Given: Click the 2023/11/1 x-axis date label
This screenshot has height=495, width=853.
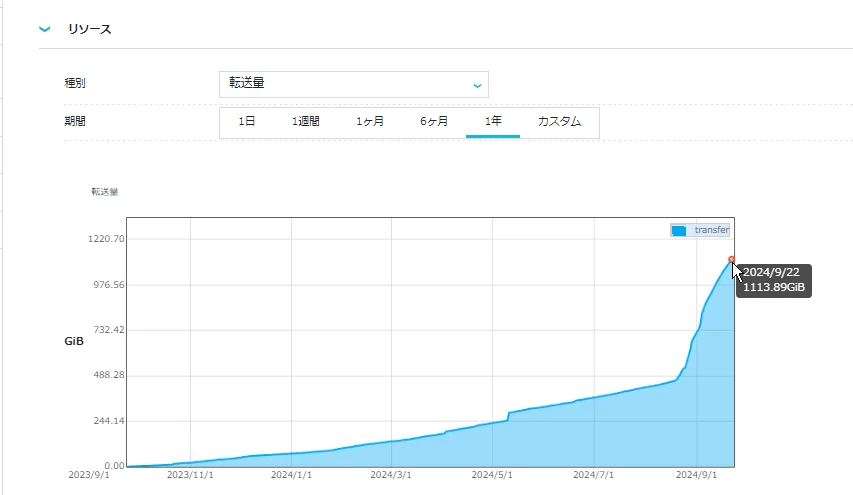Looking at the screenshot, I should tap(190, 476).
